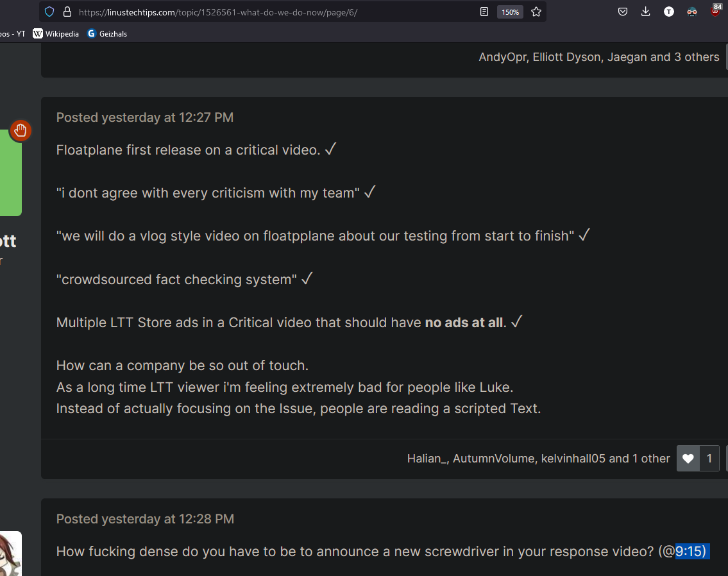Open the Wikipedia bookmark
This screenshot has height=576, width=728.
coord(56,33)
